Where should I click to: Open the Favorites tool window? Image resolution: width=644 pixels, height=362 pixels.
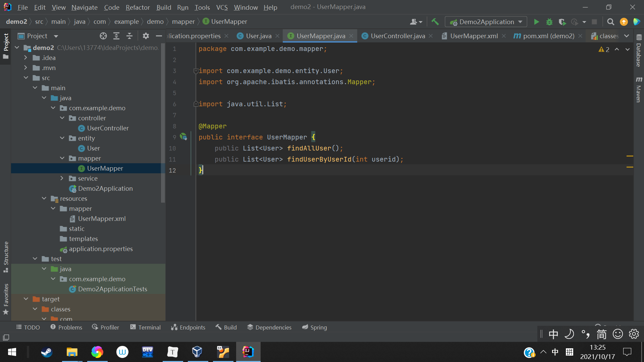click(x=6, y=299)
